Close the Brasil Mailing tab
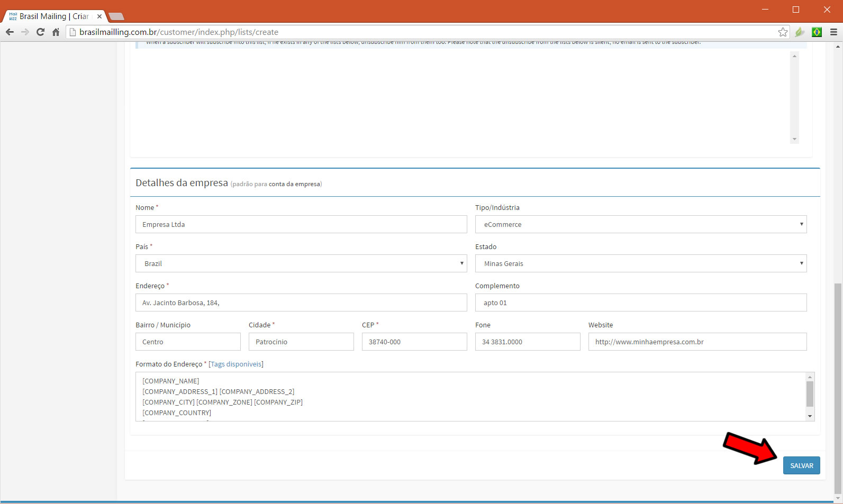This screenshot has width=843, height=504. pyautogui.click(x=99, y=16)
